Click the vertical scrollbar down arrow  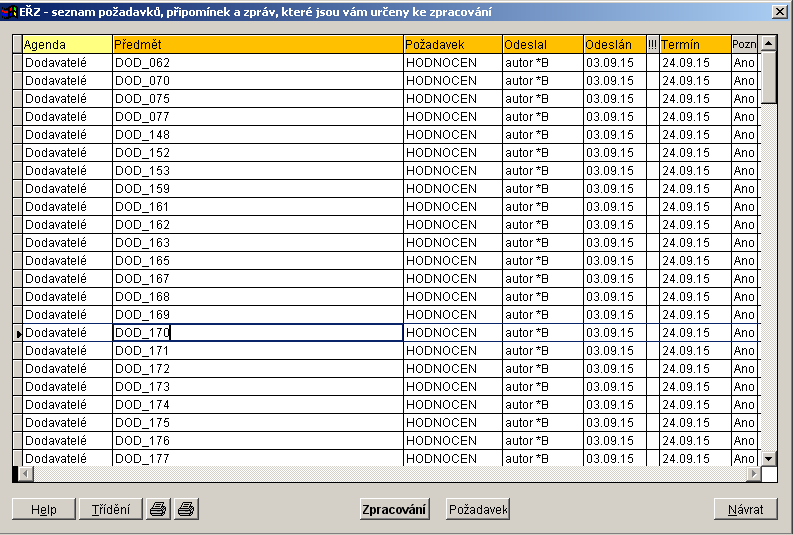769,458
